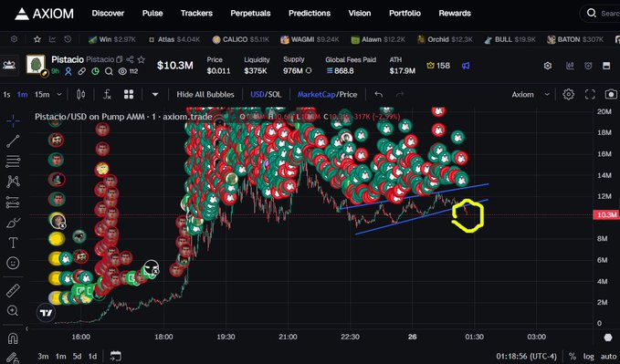Click the TradingView logo on the chart

coord(46,313)
